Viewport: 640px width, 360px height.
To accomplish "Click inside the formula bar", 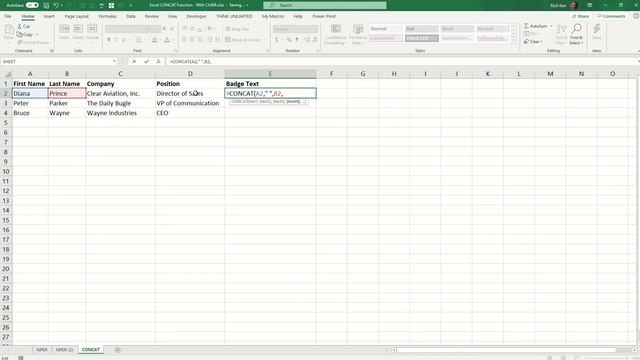I will point(402,61).
